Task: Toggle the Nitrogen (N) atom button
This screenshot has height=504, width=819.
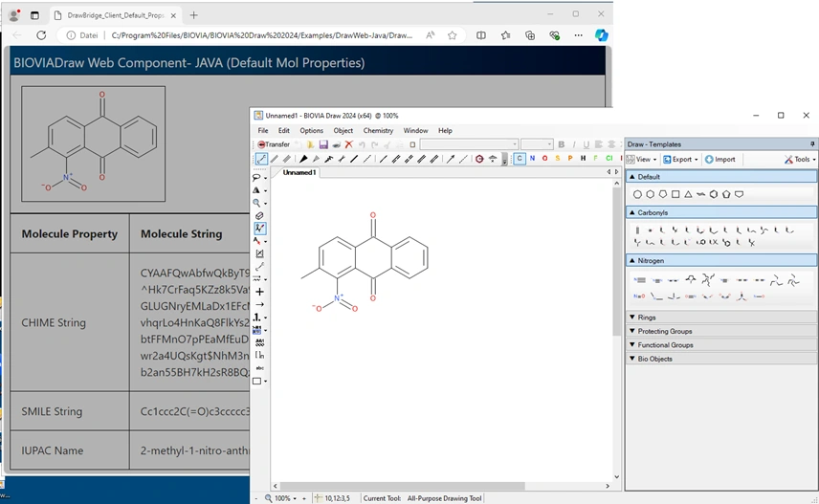Action: pos(532,159)
